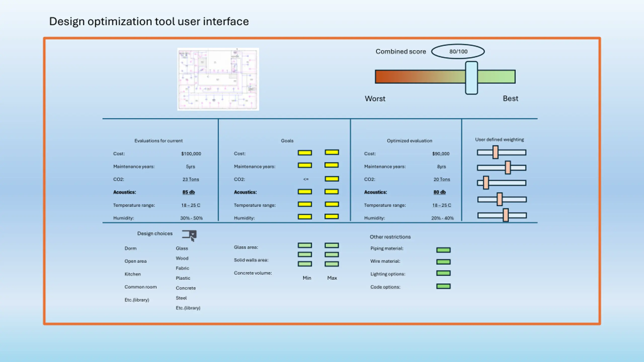Click the current maintenance value 5yrs

point(190,166)
